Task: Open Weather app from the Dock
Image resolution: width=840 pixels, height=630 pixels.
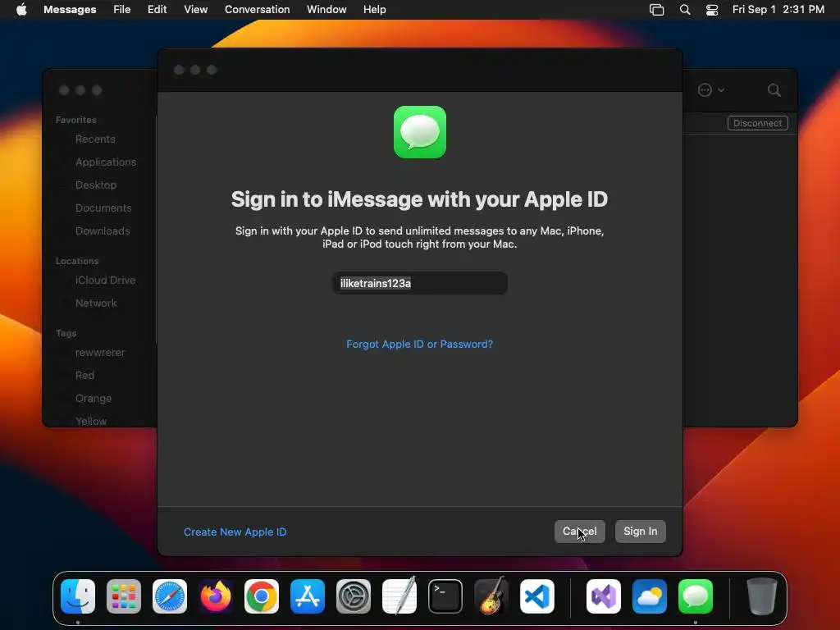Action: [650, 596]
